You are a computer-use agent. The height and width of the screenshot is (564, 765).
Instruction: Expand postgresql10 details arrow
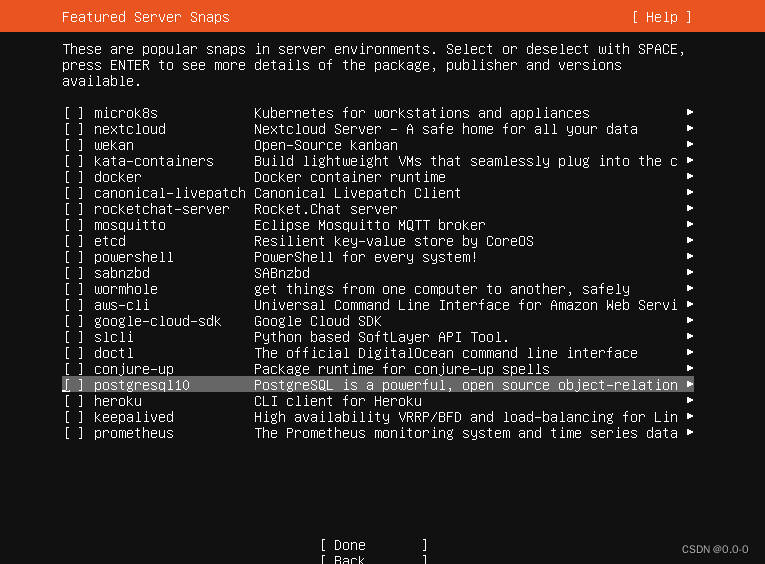coord(690,384)
